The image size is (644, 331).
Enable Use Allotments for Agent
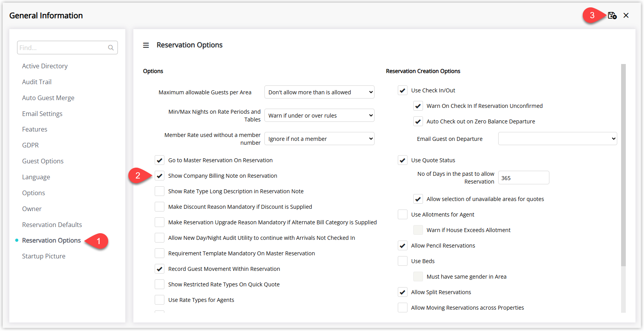click(x=402, y=215)
